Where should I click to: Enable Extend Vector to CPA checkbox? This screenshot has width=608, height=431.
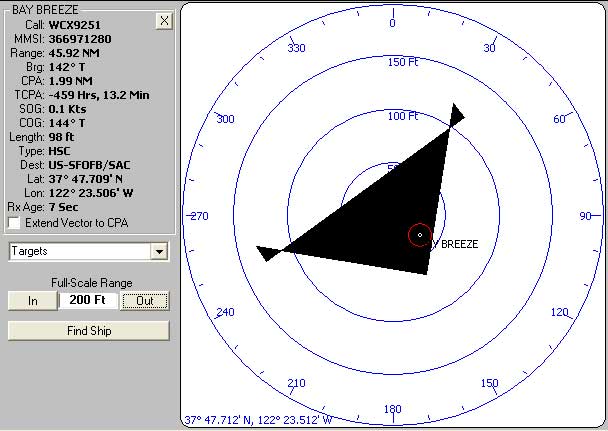[x=14, y=222]
